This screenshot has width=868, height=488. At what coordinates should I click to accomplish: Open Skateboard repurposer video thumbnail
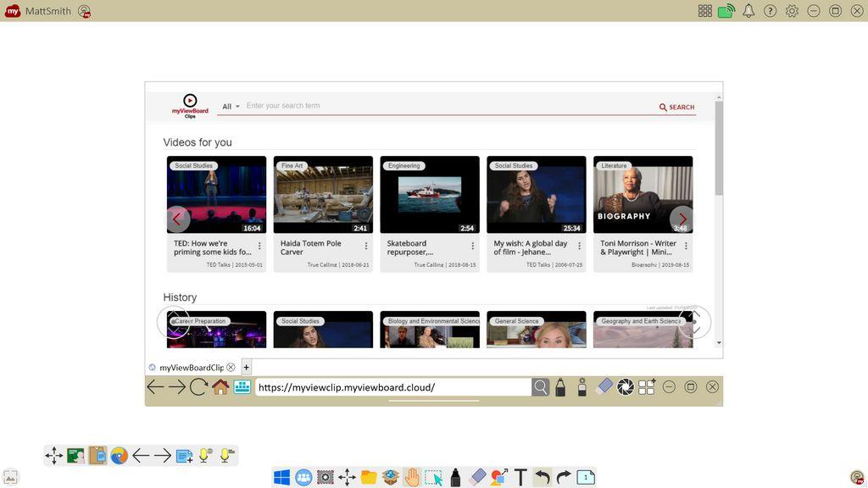tap(430, 194)
